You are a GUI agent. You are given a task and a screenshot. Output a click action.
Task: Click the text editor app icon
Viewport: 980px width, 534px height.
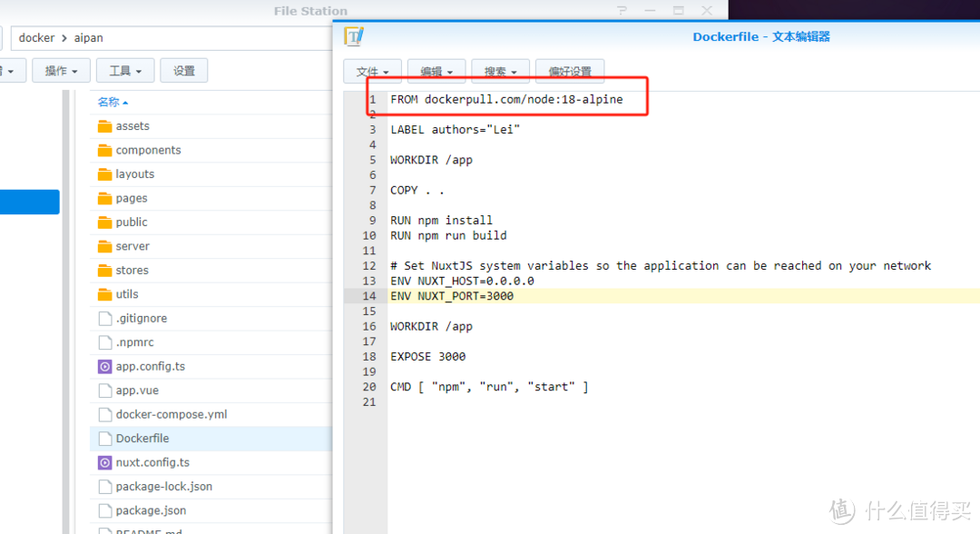tap(354, 36)
